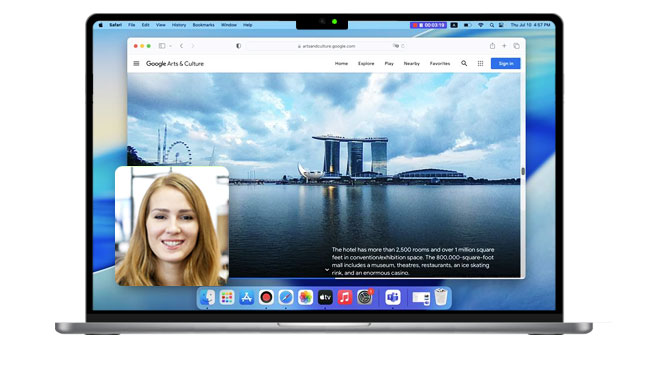Open the Play section link
Image resolution: width=645 pixels, height=370 pixels.
(x=389, y=63)
